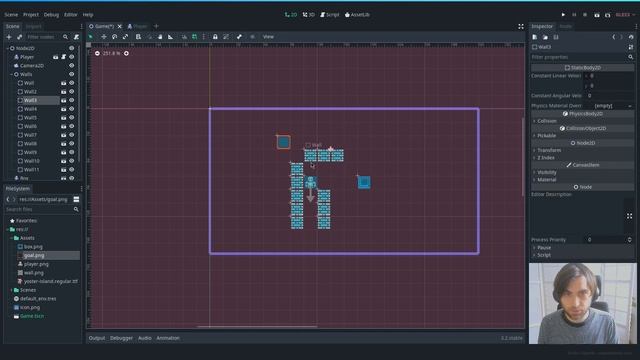Expand the Scenes folder in FileSystem
This screenshot has width=640, height=360.
pos(11,290)
